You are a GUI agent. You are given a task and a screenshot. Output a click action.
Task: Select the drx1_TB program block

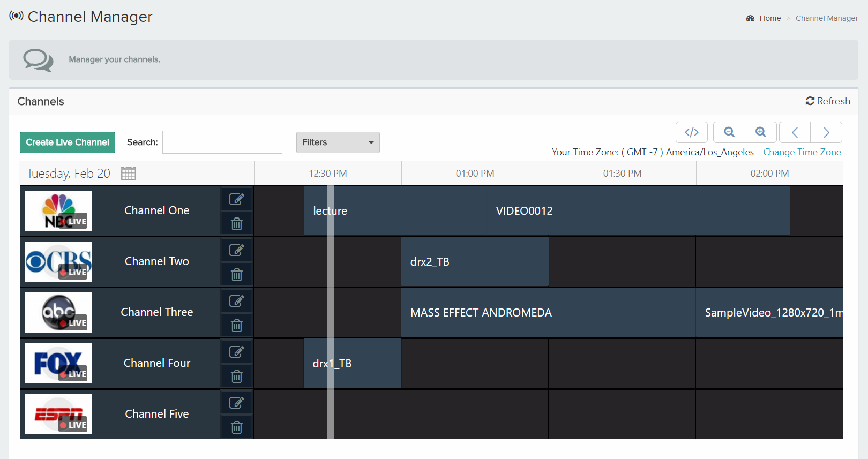(x=353, y=364)
